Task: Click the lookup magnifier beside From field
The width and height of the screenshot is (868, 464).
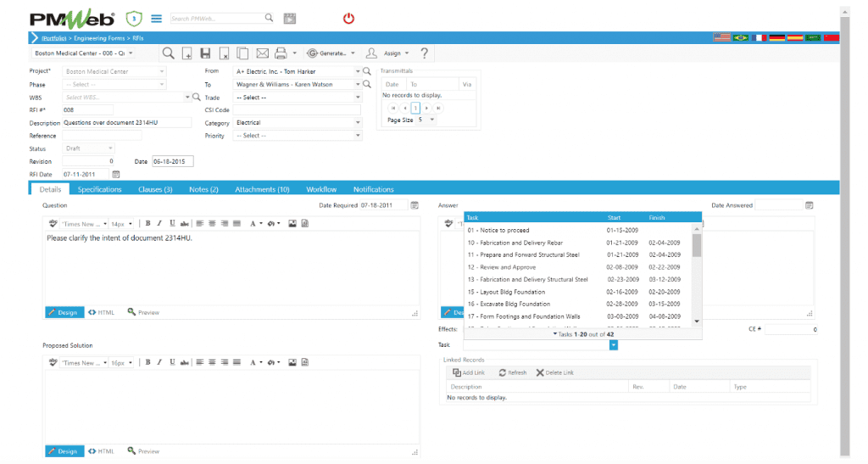Action: (x=366, y=71)
